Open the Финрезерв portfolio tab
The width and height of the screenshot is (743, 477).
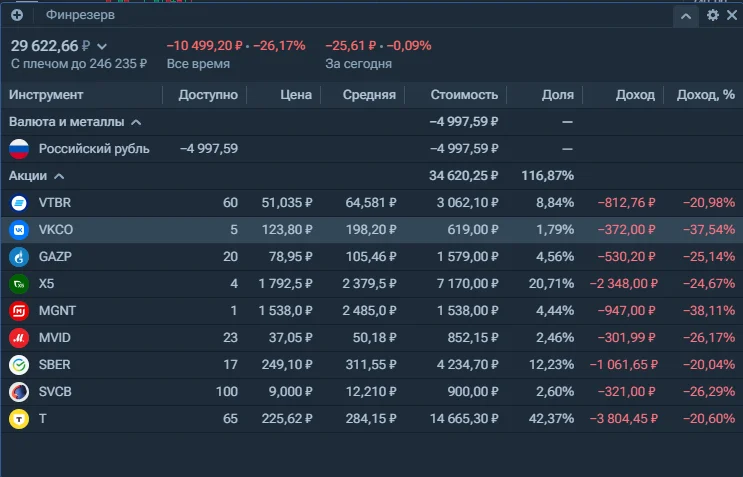[x=80, y=15]
